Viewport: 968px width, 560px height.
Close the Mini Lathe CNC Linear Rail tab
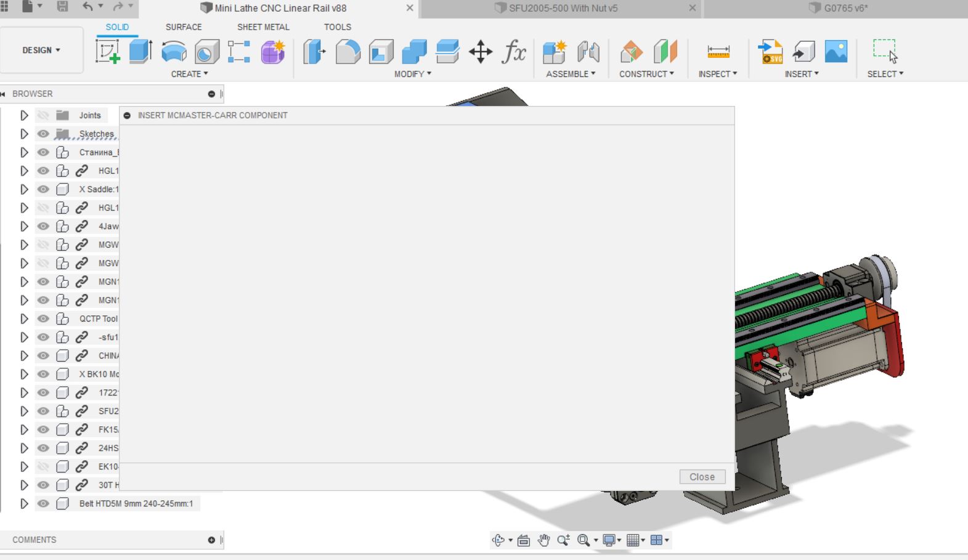pyautogui.click(x=410, y=8)
